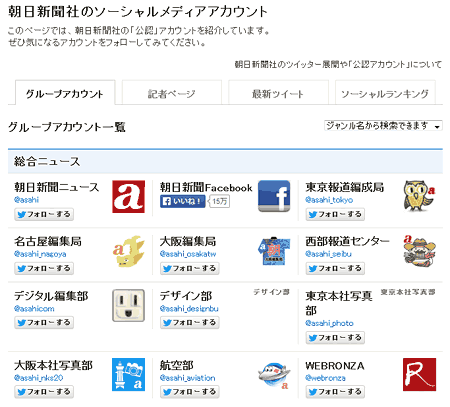Open the owl mascot icon for 東京報道編成局

point(419,196)
